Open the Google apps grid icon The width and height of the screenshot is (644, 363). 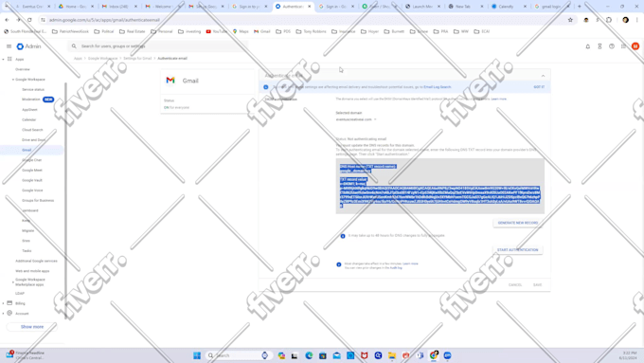pos(623,46)
